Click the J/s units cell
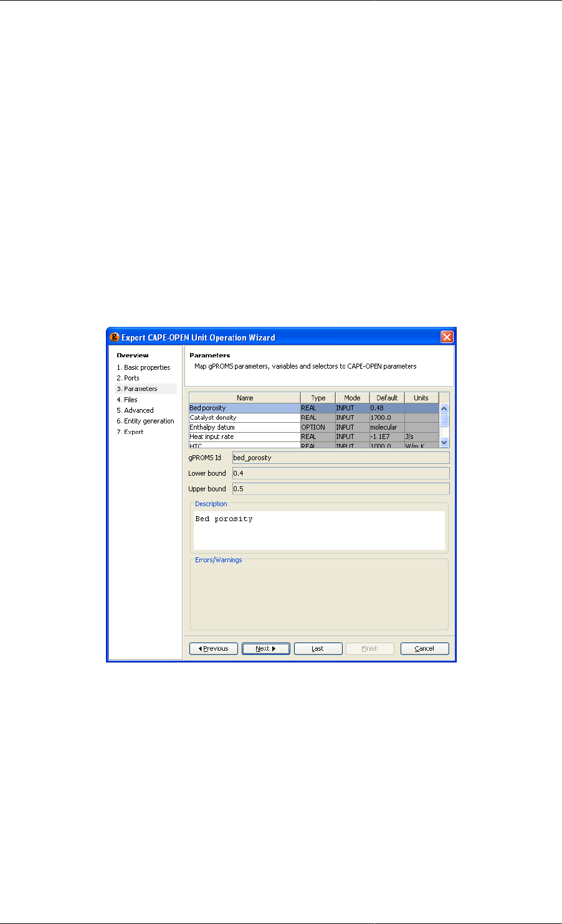Image resolution: width=562 pixels, height=924 pixels. 421,436
